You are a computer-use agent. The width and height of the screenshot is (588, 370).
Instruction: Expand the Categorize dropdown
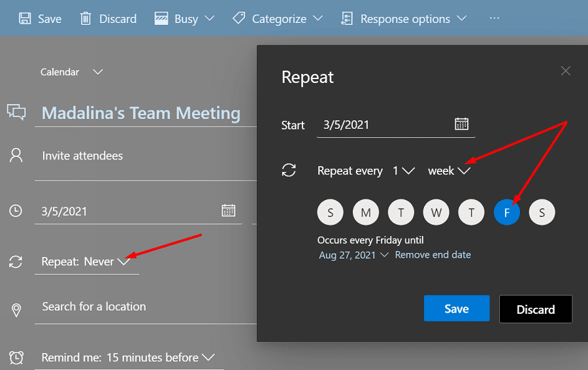(x=318, y=18)
